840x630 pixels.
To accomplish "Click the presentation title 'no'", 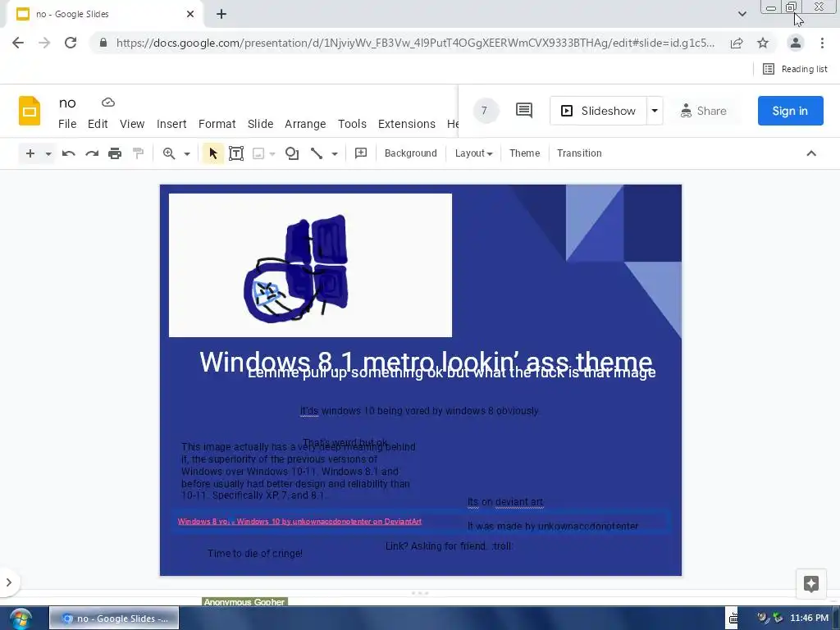I will click(x=67, y=103).
